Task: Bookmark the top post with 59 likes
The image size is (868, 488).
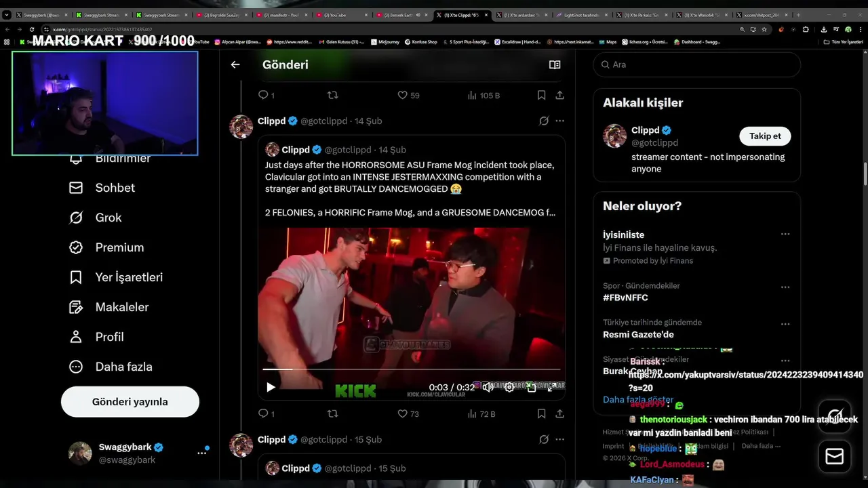Action: pos(541,95)
